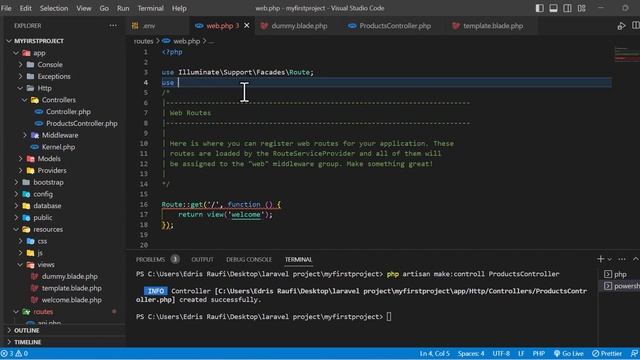Open Controller.php in the explorer
The width and height of the screenshot is (640, 360).
68,111
